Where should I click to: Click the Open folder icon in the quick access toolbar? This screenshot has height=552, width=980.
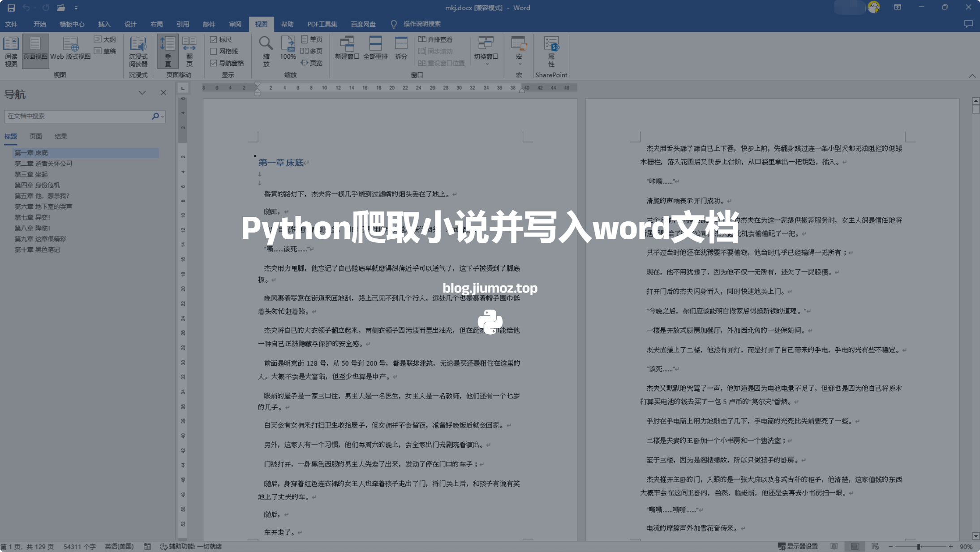coord(61,8)
